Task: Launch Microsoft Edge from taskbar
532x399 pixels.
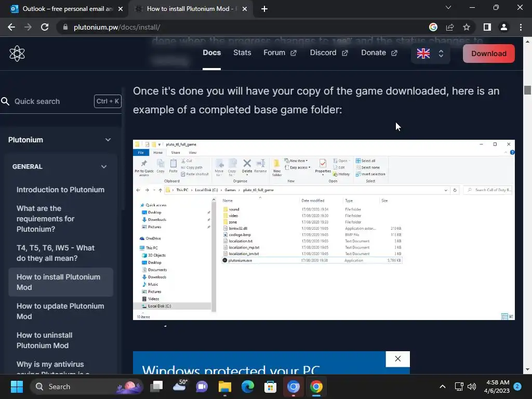Action: coord(248,387)
